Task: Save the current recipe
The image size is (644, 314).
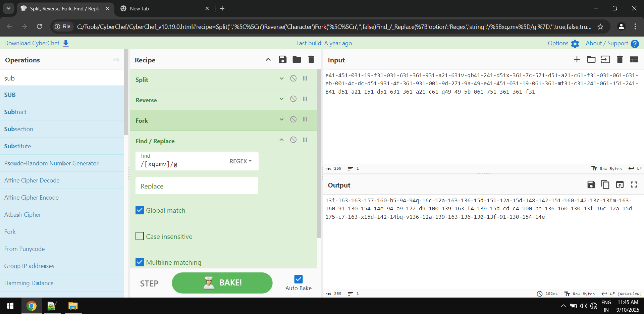Action: click(283, 60)
